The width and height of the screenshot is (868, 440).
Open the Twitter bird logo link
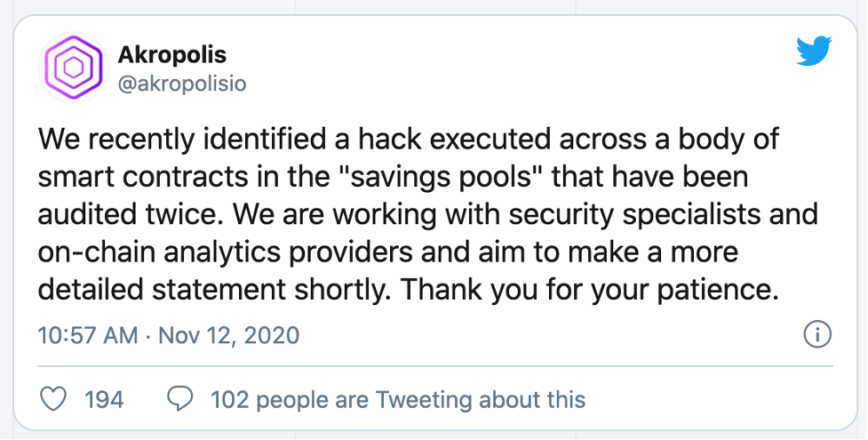(815, 51)
